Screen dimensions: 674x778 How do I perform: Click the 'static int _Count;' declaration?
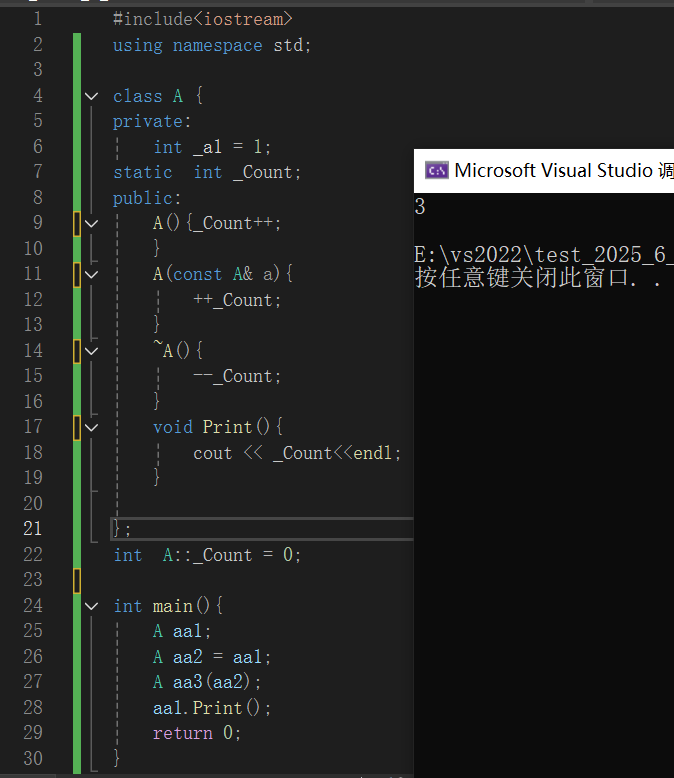point(207,173)
